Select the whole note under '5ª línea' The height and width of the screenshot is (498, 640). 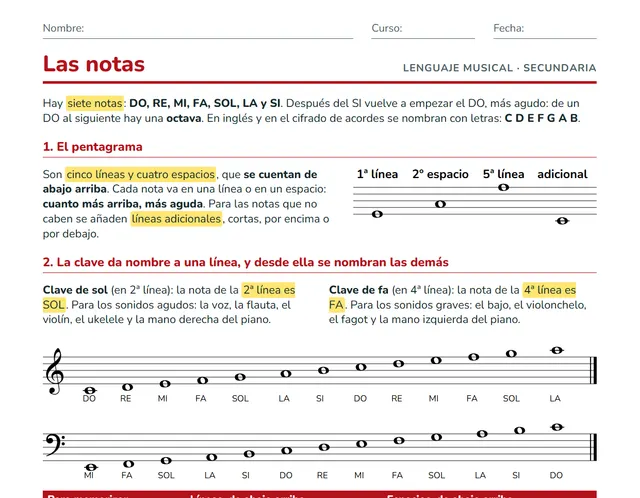point(503,187)
